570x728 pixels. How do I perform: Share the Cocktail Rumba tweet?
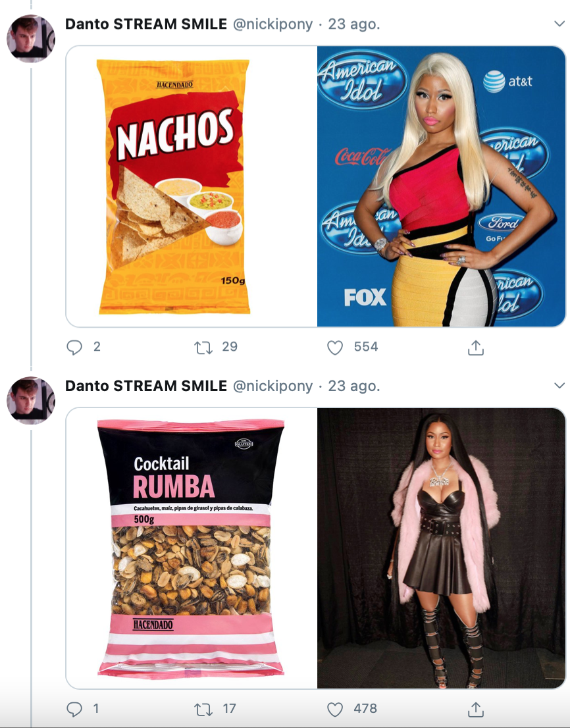(475, 709)
